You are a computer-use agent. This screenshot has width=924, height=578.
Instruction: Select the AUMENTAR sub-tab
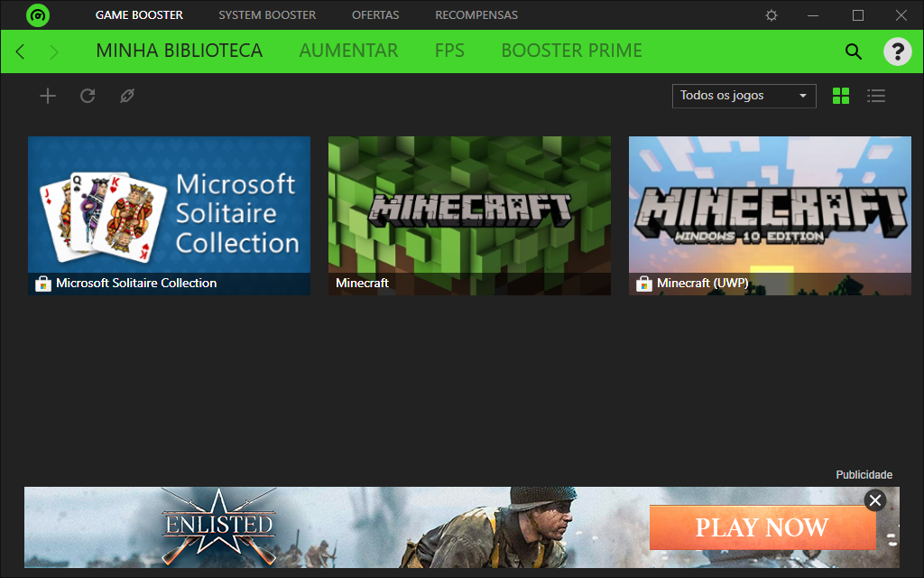[349, 51]
